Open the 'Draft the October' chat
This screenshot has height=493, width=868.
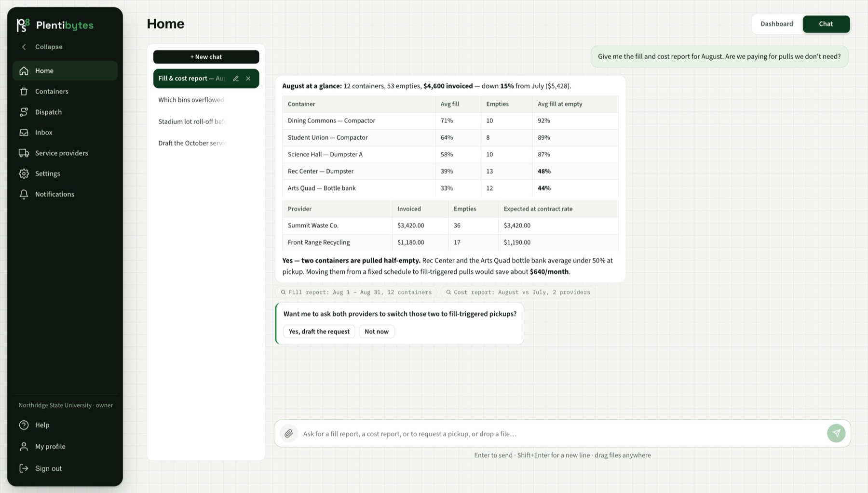coord(206,143)
